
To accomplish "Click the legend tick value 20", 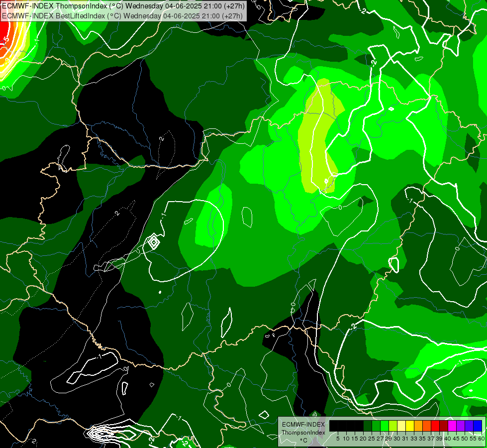I will pos(363,439).
